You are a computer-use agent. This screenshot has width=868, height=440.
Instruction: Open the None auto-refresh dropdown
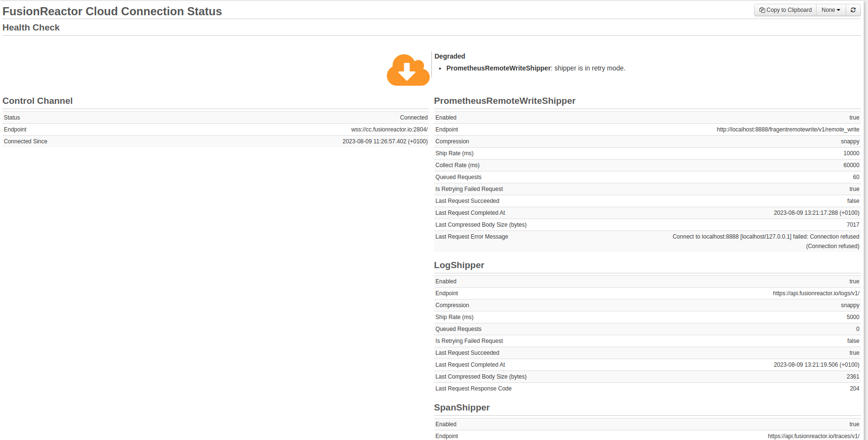pyautogui.click(x=831, y=10)
